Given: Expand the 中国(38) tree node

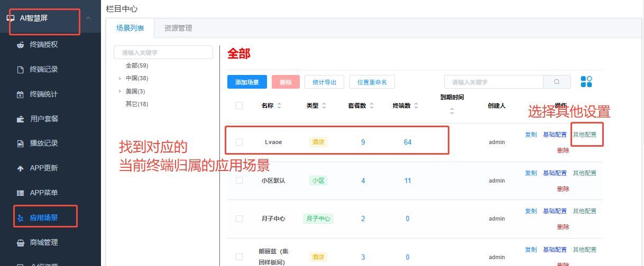Looking at the screenshot, I should [120, 78].
